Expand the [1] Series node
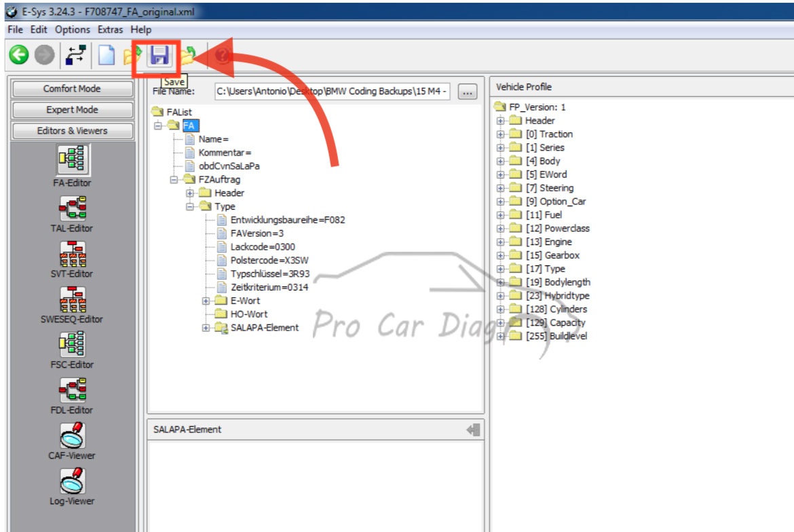The image size is (794, 532). (500, 148)
